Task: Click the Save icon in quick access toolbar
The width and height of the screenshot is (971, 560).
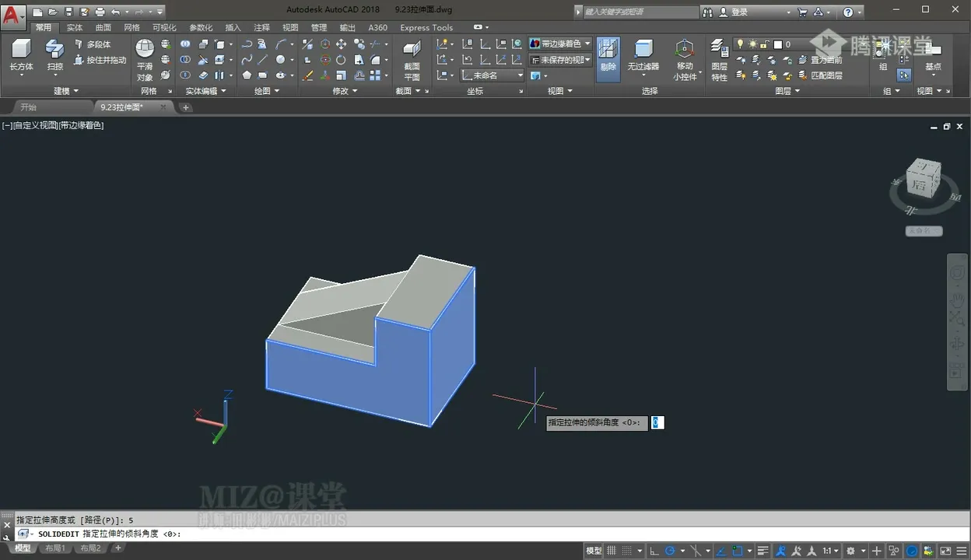Action: [x=68, y=12]
